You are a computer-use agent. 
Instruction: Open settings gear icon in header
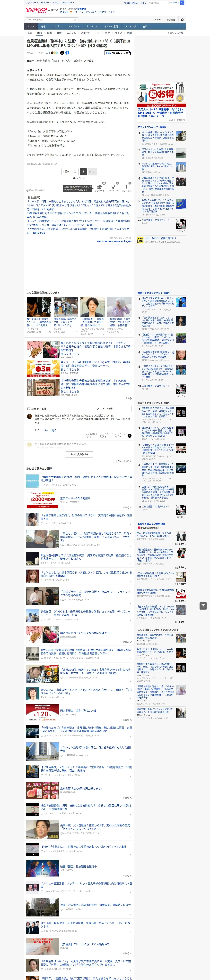[182, 19]
